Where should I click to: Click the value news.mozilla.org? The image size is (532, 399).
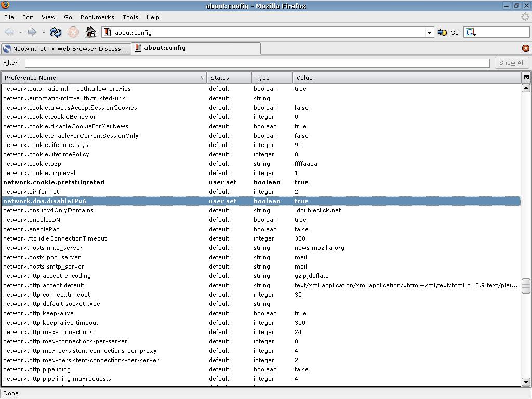coord(320,248)
